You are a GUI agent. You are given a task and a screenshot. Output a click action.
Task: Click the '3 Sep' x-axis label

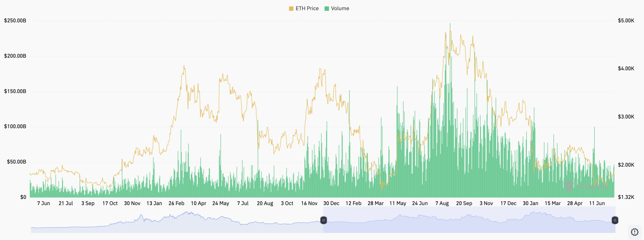click(88, 203)
